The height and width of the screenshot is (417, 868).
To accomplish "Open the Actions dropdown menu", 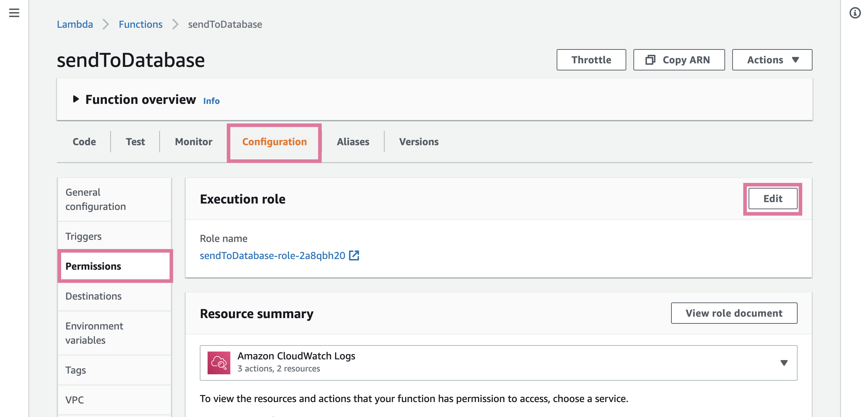I will (772, 60).
